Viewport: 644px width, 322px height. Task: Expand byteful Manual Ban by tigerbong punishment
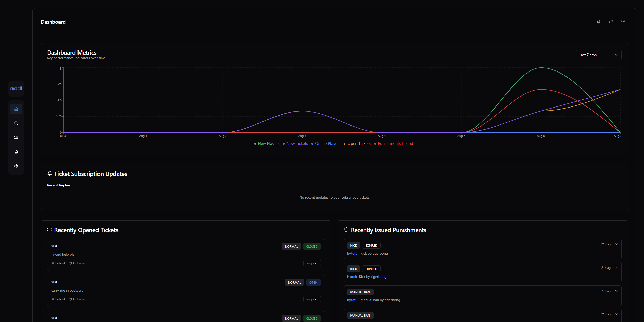click(x=616, y=291)
